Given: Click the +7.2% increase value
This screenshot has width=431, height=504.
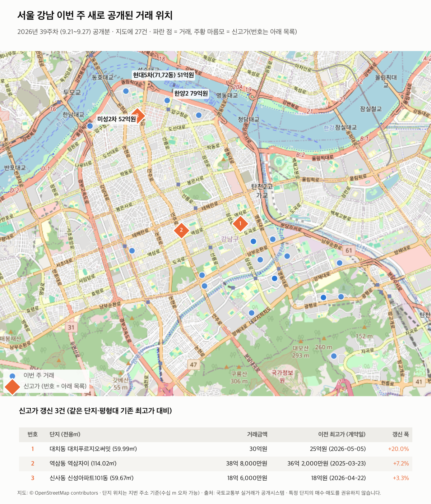Looking at the screenshot, I should point(401,464).
